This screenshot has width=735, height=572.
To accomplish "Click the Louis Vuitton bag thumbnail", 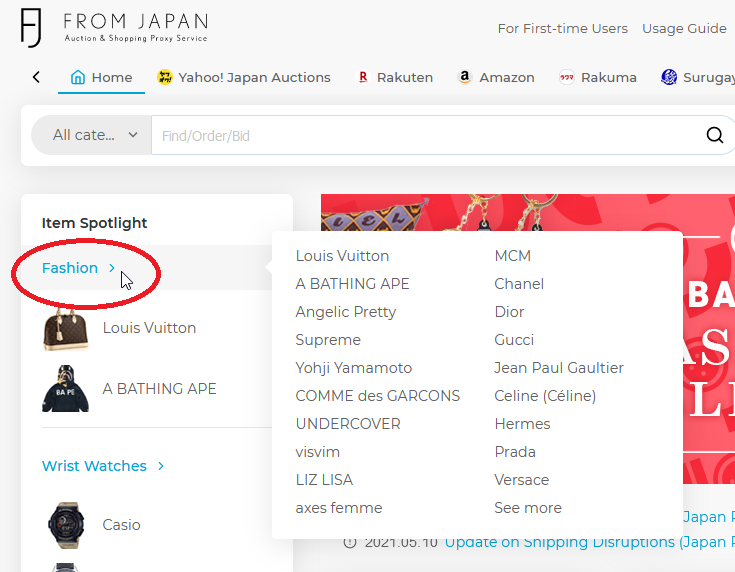I will (66, 329).
